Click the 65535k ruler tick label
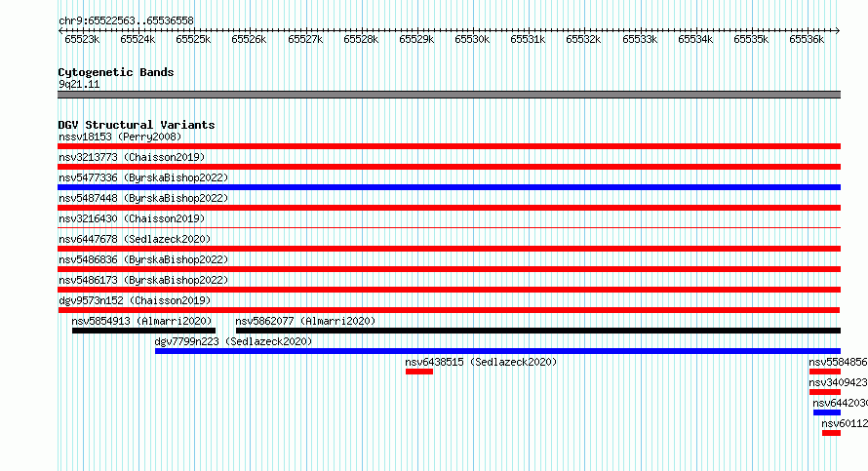 coord(751,39)
